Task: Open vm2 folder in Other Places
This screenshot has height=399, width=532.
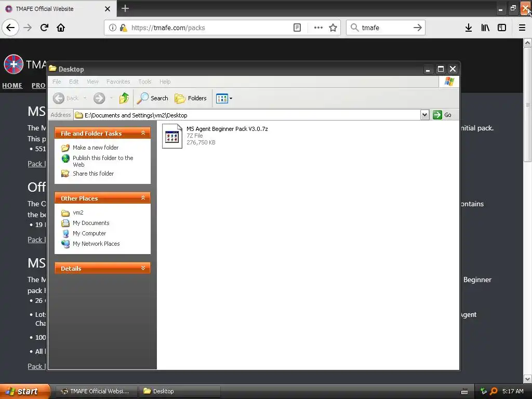Action: 73,212
